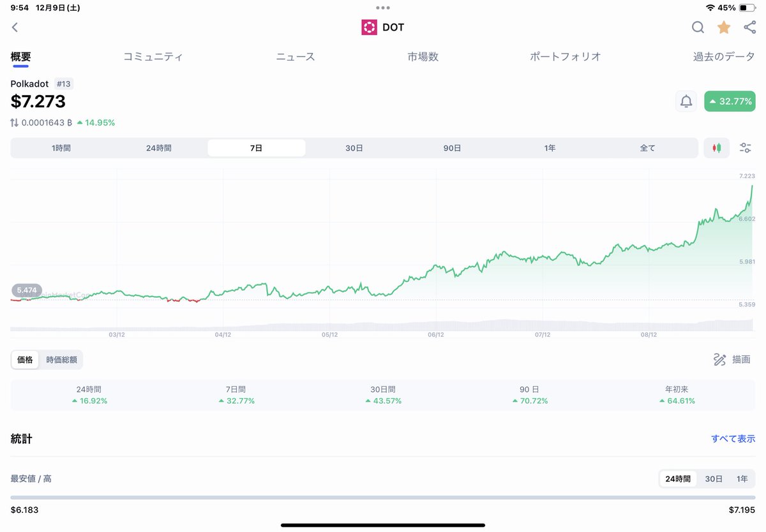The image size is (766, 532).
Task: Tap the battery indicator in status bar
Action: [747, 8]
